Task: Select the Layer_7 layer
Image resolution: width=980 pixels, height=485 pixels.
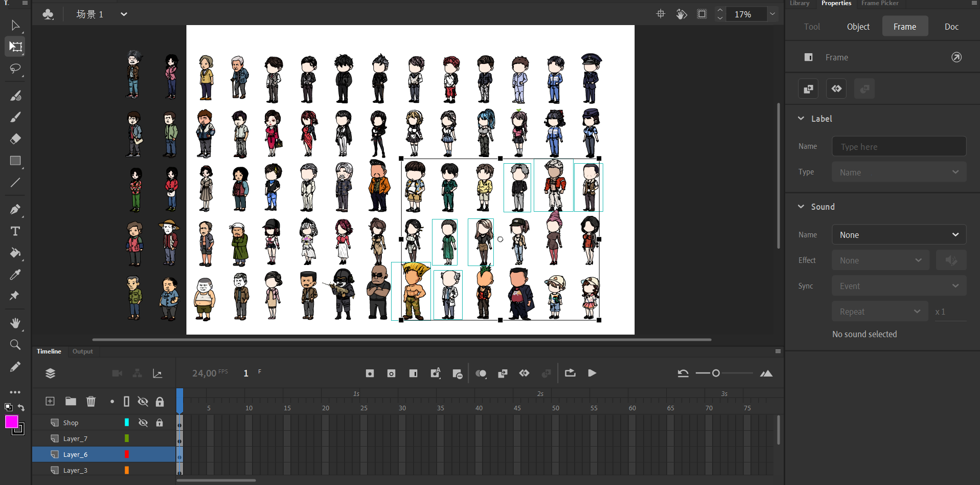Action: 75,438
